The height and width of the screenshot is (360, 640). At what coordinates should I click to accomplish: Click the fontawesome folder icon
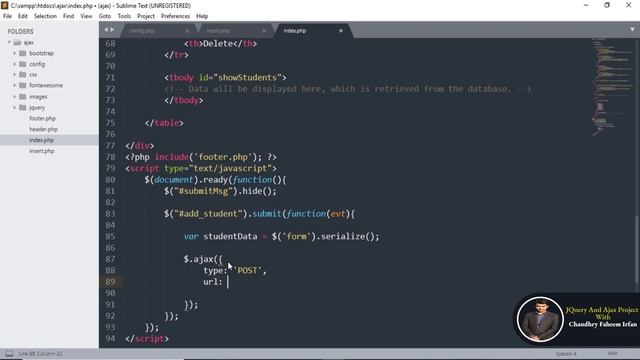coord(23,85)
